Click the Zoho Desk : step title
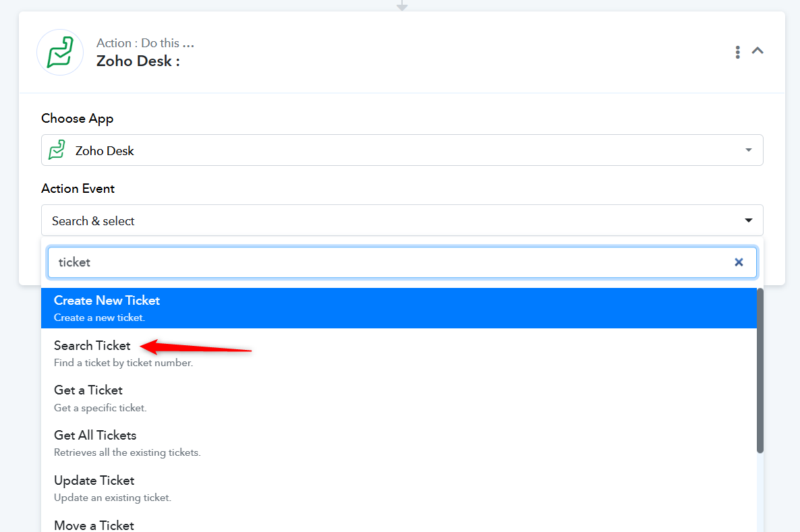Viewport: 800px width, 532px height. pyautogui.click(x=138, y=61)
